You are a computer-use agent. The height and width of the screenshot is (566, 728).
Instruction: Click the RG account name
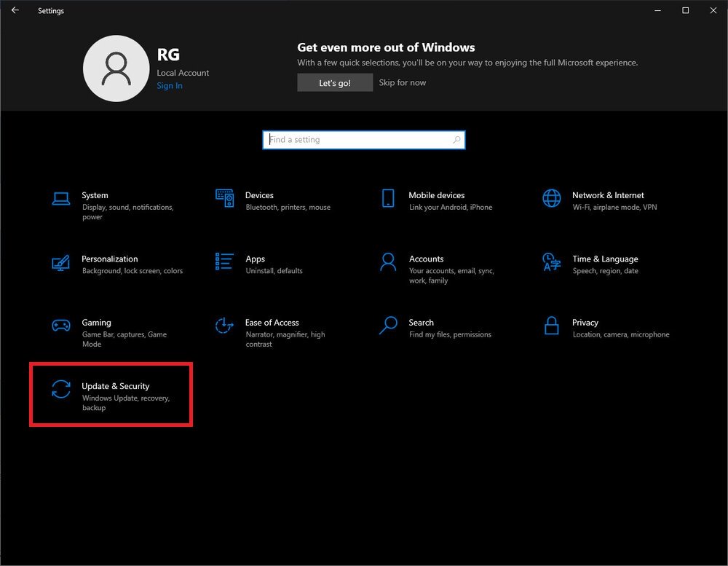coord(168,55)
